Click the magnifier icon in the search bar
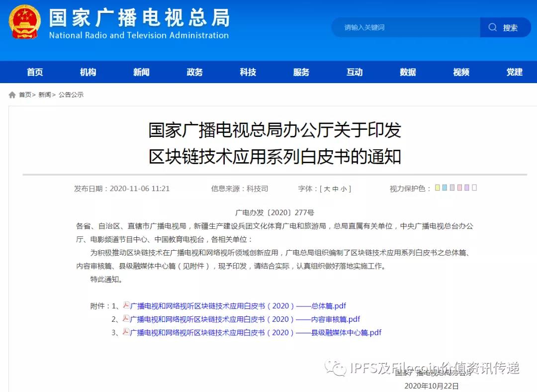 point(492,27)
